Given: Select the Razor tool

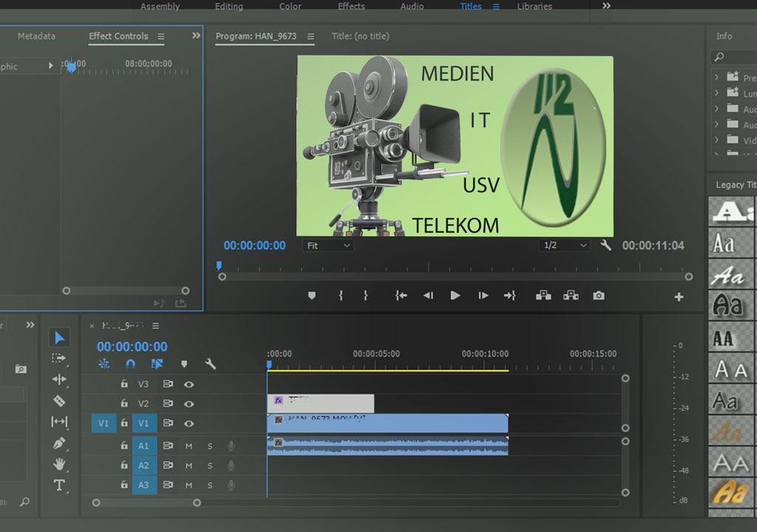Looking at the screenshot, I should coord(59,400).
